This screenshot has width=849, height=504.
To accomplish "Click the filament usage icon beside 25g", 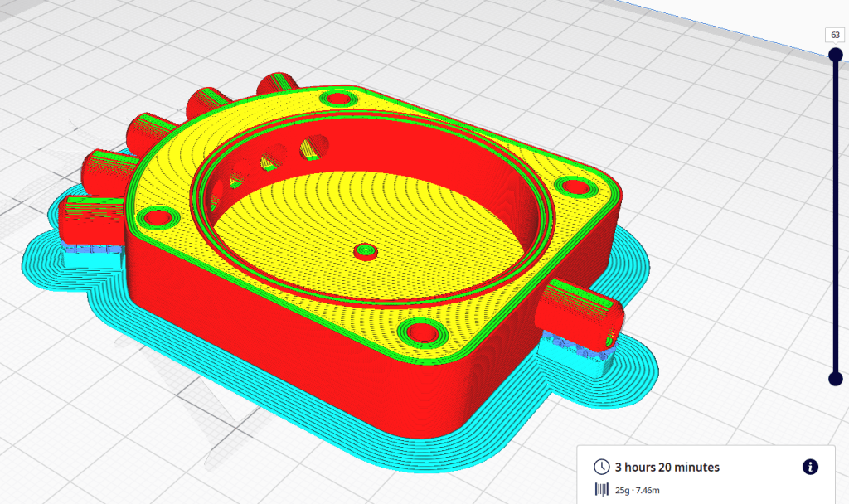I will point(602,490).
